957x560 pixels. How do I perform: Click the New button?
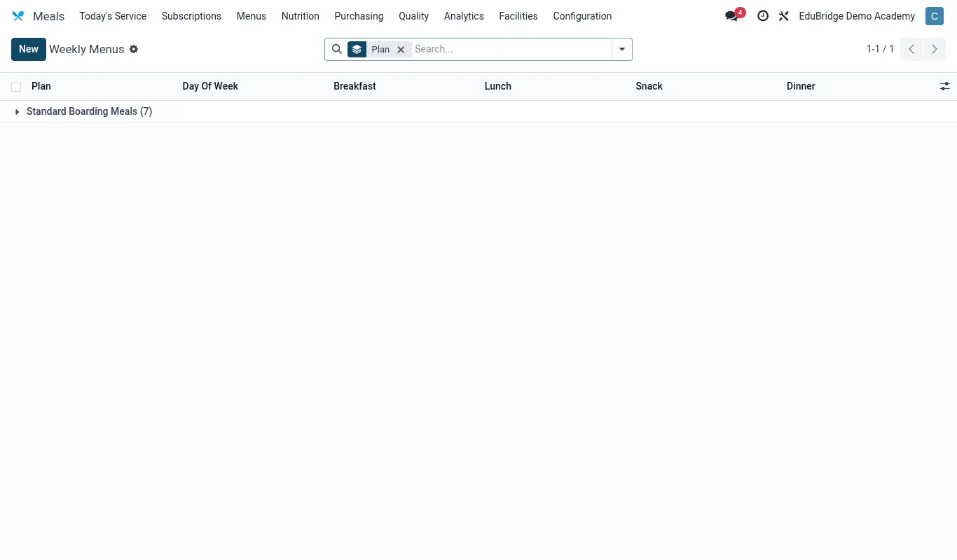point(29,49)
